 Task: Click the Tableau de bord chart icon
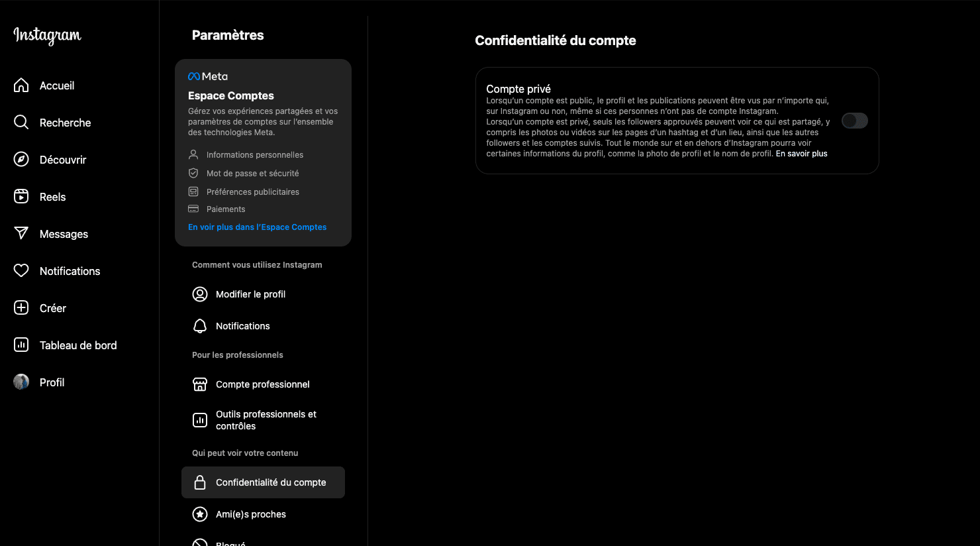tap(21, 345)
